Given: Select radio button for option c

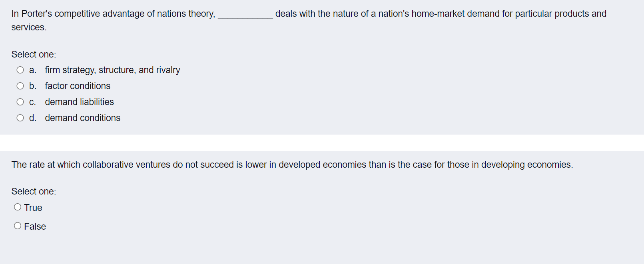Looking at the screenshot, I should click(x=20, y=101).
